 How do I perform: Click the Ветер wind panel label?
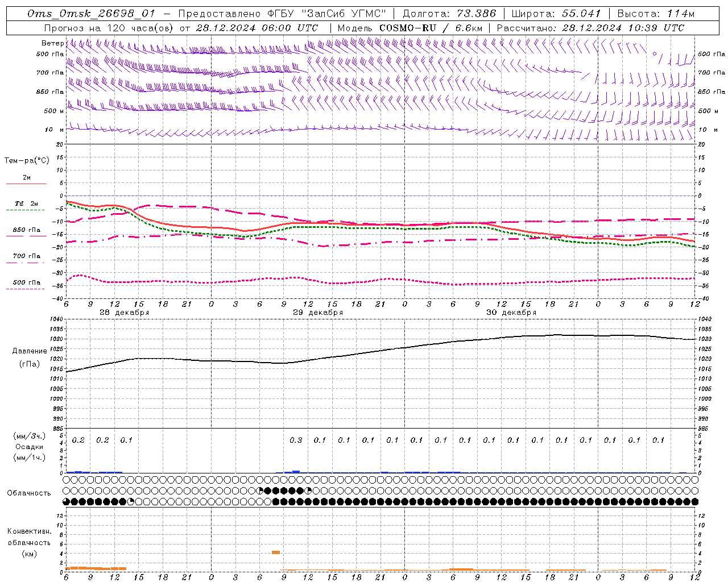click(x=52, y=43)
